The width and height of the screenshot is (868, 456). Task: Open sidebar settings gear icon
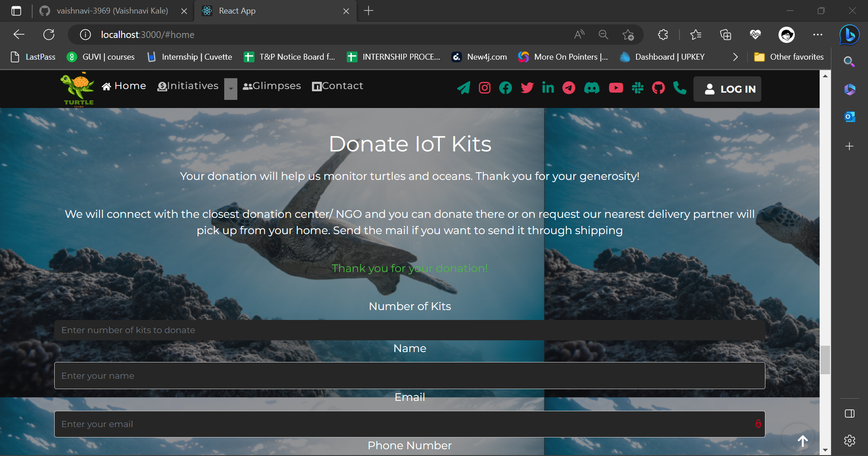(849, 440)
